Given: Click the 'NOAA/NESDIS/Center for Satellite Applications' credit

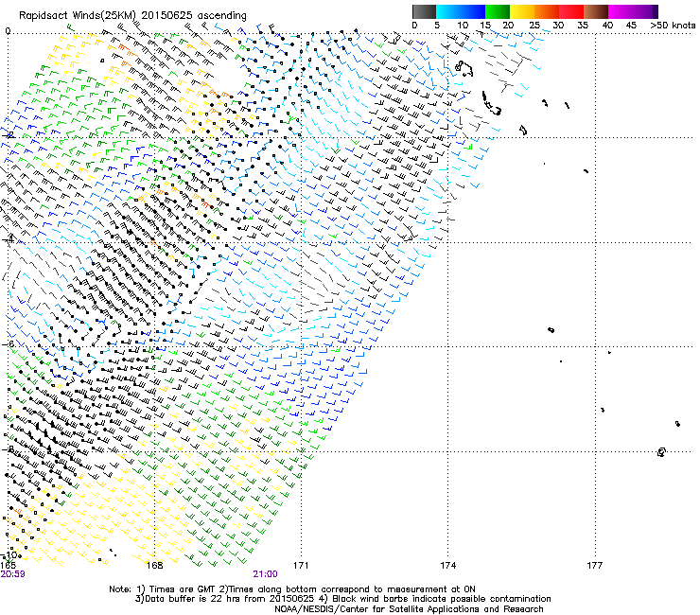Looking at the screenshot, I should pyautogui.click(x=409, y=608).
